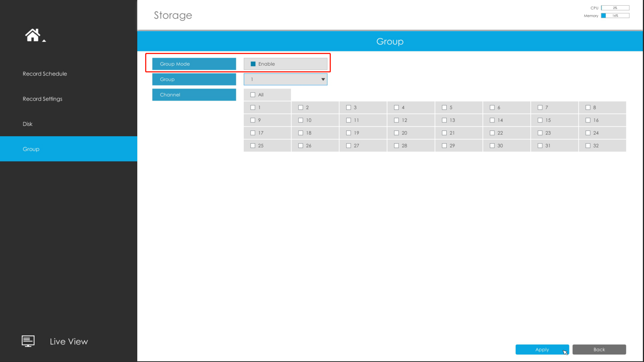The height and width of the screenshot is (362, 644).
Task: Check channel 11 box
Action: (348, 120)
